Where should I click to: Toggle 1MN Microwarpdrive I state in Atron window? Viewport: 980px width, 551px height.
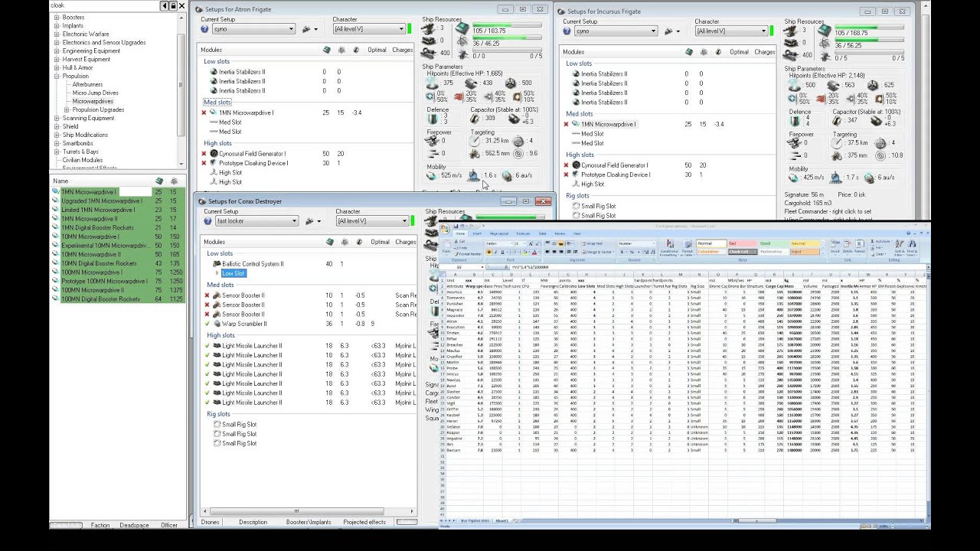point(204,112)
